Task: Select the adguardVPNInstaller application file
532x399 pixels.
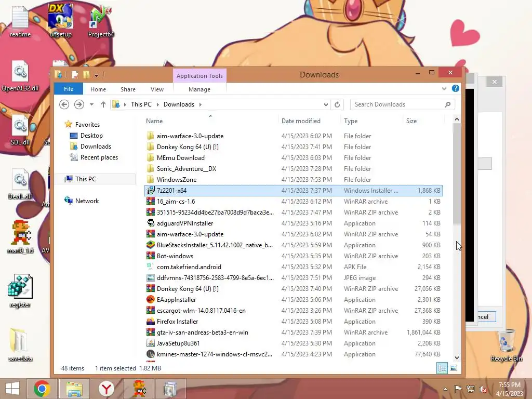Action: tap(294, 223)
